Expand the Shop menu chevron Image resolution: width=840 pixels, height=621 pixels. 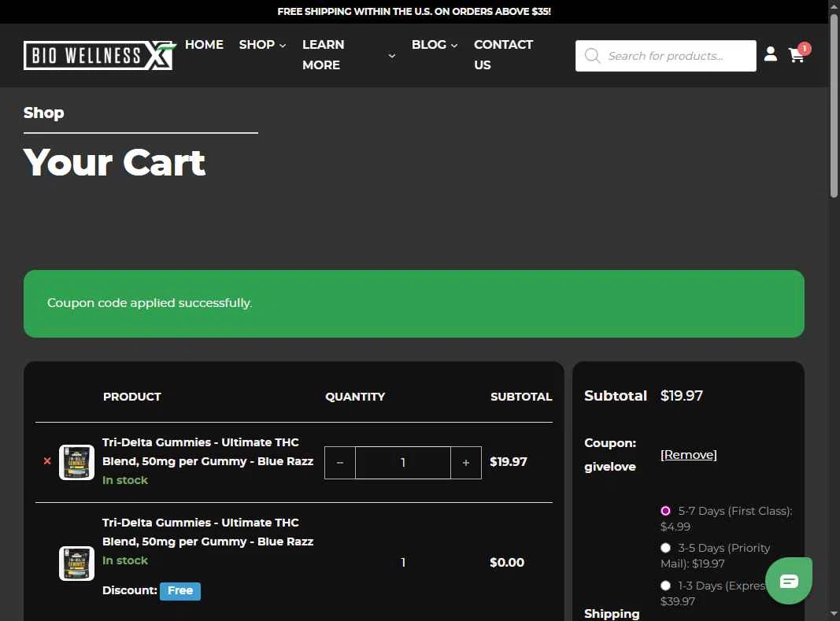283,46
